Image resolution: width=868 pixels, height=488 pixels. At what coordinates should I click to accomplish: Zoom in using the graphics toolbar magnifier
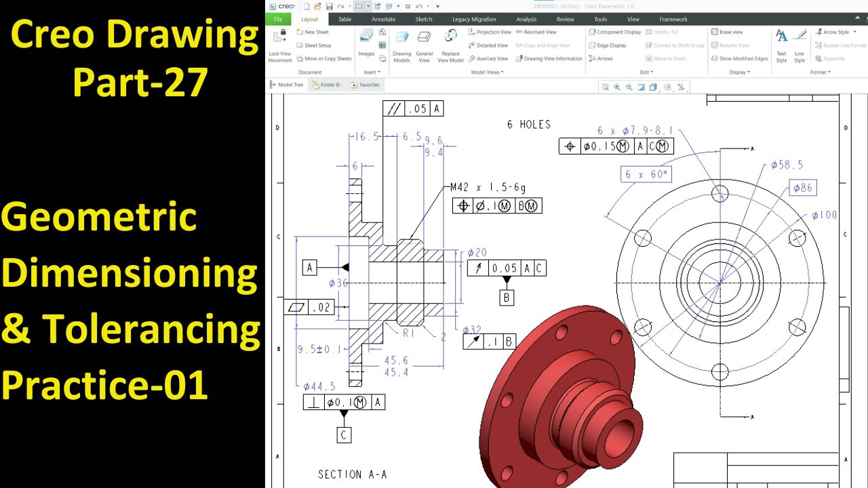617,87
